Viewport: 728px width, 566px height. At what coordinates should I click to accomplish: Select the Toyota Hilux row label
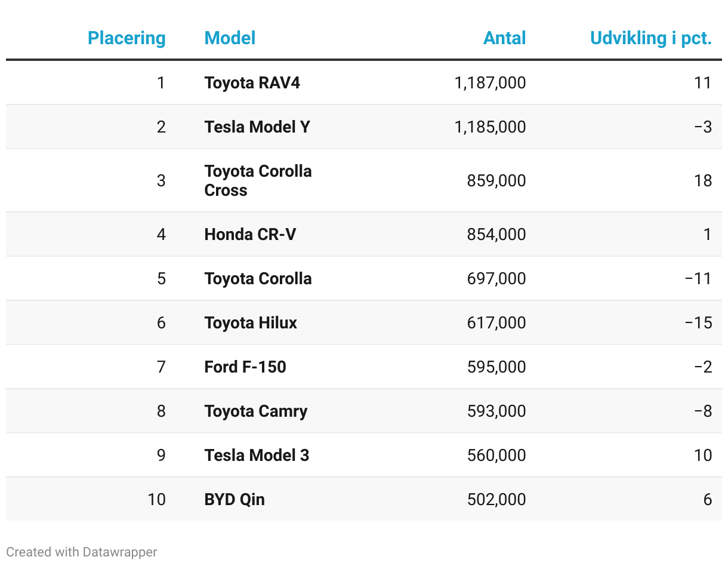coord(251,322)
